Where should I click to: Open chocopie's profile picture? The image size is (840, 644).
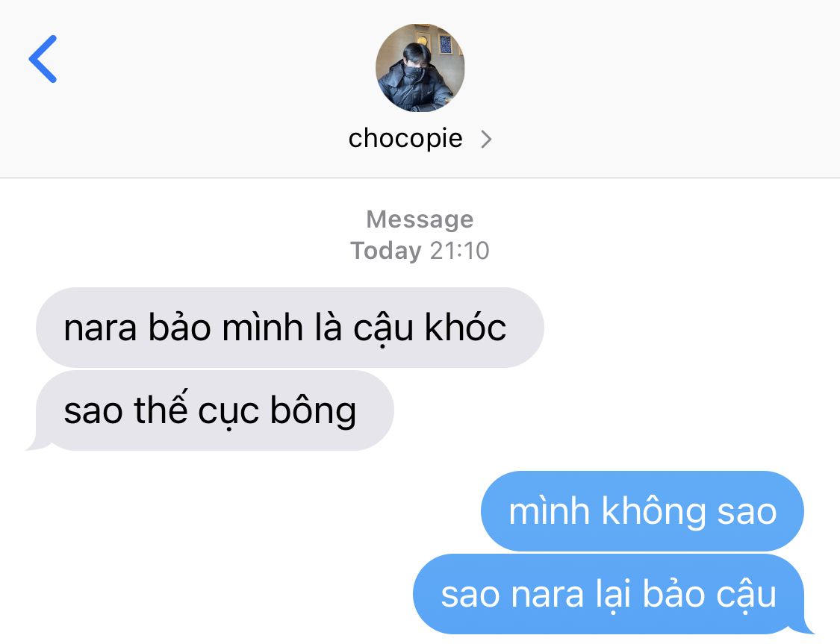(x=420, y=67)
